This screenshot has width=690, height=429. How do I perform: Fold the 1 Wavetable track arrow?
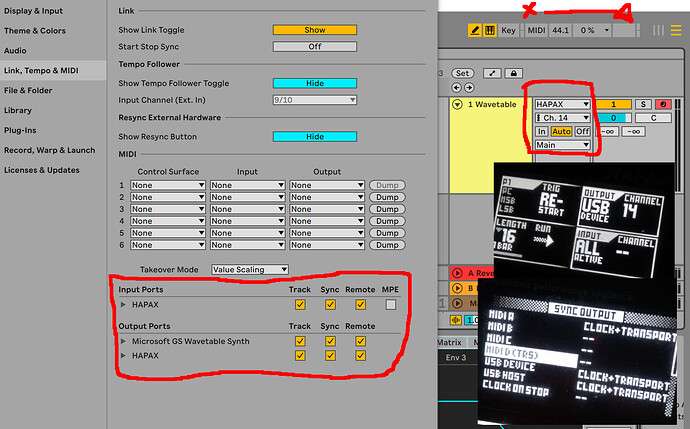point(457,104)
